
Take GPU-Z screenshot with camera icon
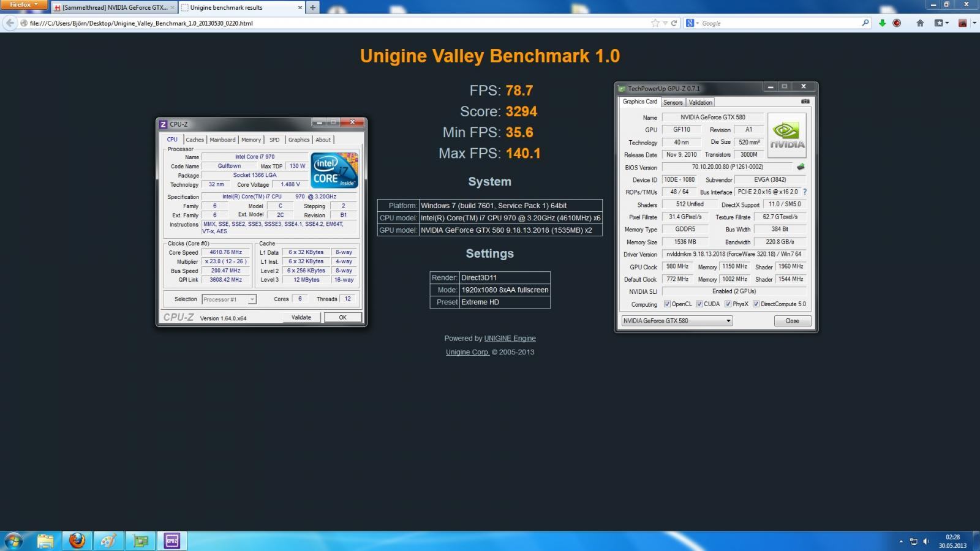(805, 102)
